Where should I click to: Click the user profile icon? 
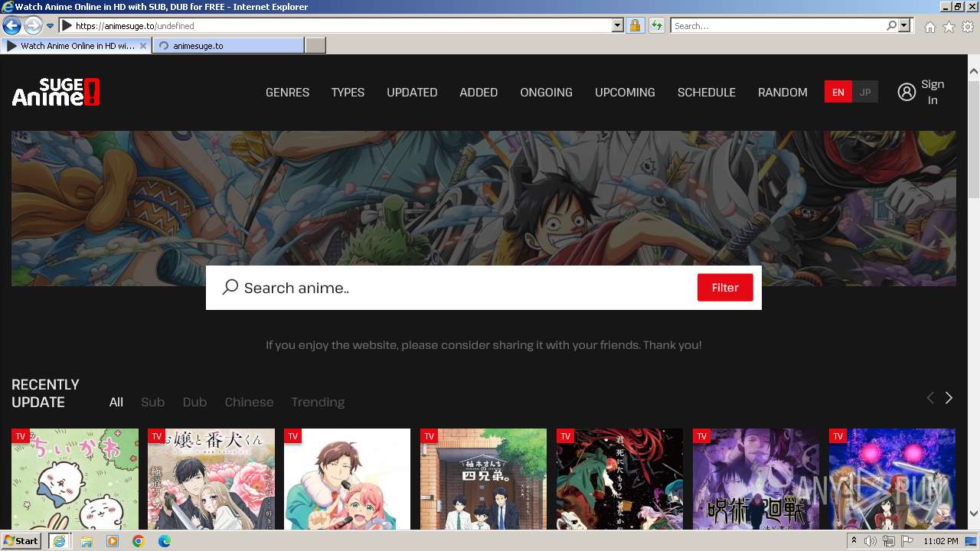906,92
